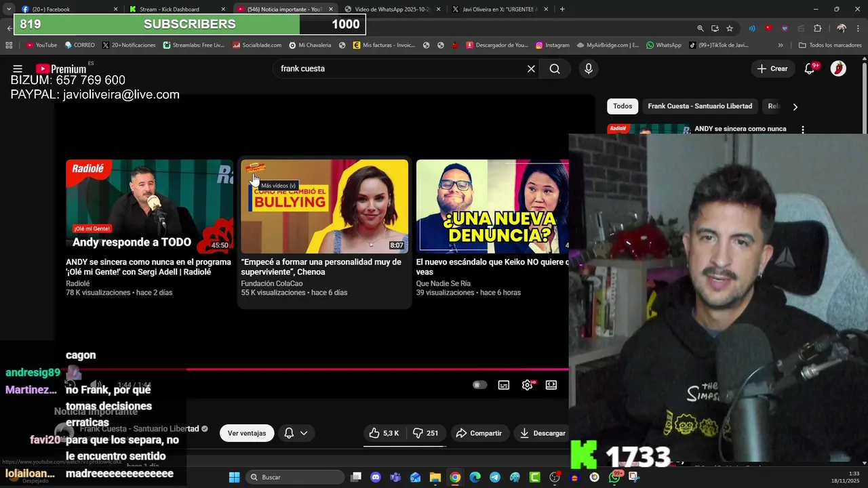
Task: Show next filter chips with right chevron
Action: point(795,106)
